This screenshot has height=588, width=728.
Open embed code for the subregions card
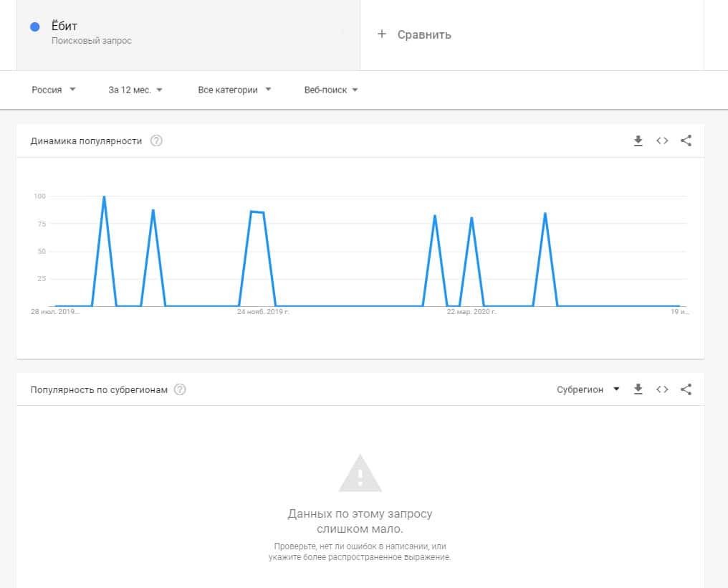point(662,390)
